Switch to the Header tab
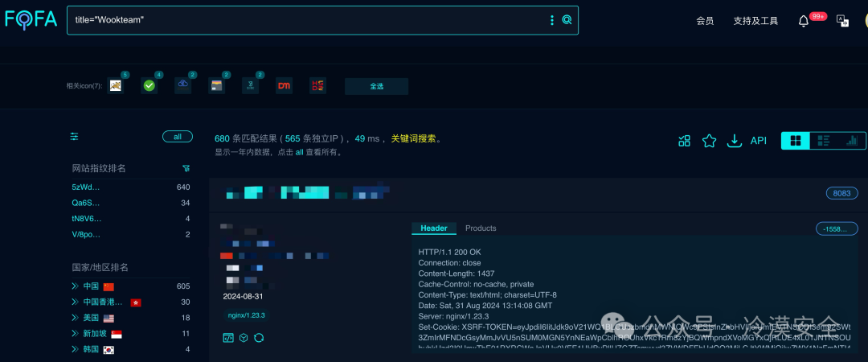 (x=434, y=228)
